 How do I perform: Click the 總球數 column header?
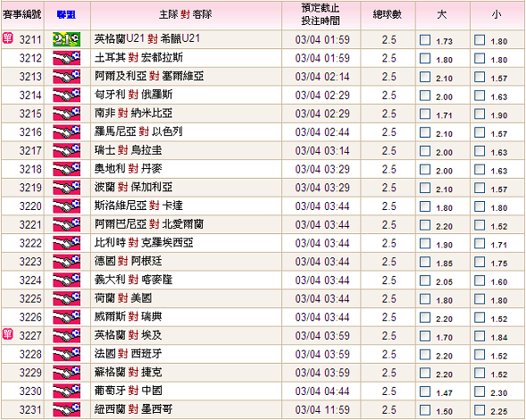point(388,14)
